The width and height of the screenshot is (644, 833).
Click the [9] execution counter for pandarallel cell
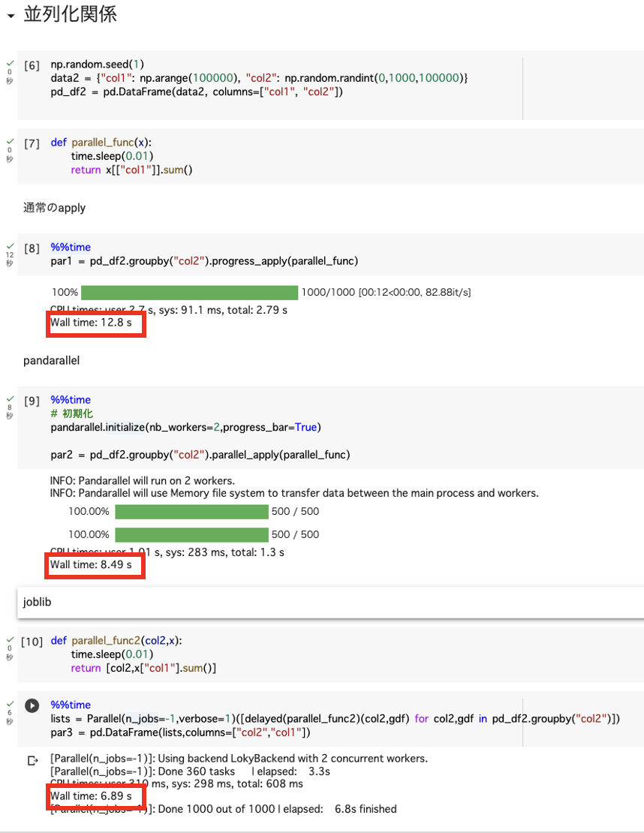click(x=32, y=401)
